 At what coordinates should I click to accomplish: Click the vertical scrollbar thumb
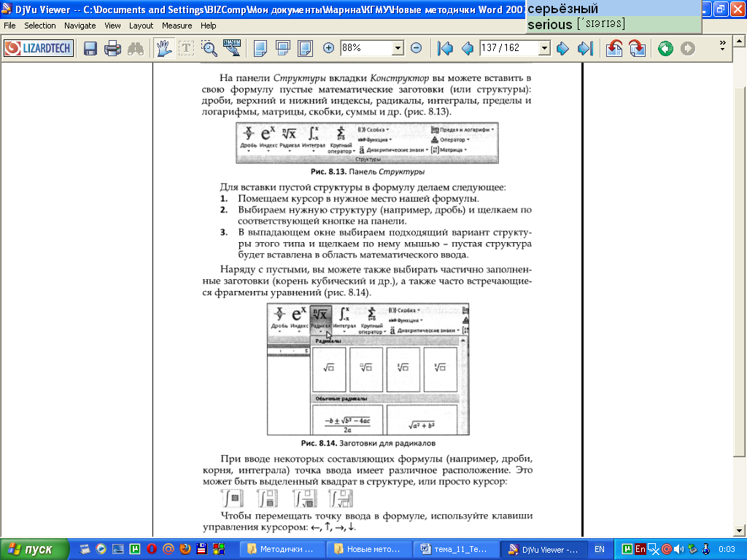[739, 273]
